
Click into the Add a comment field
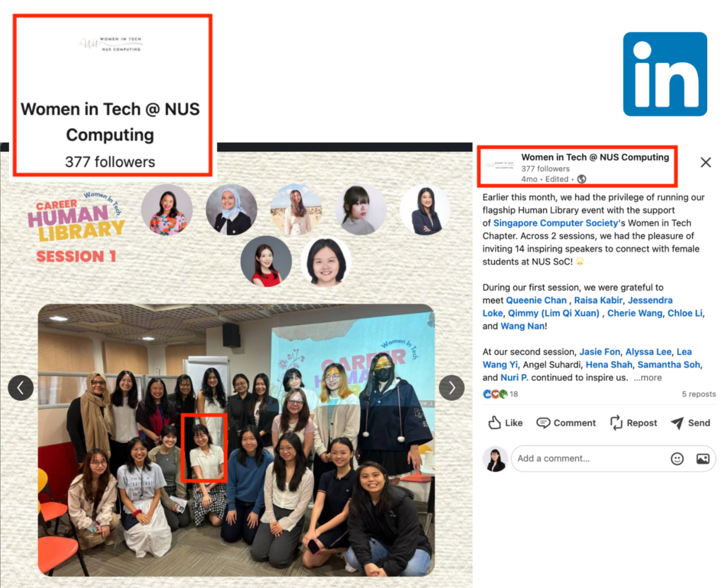587,459
